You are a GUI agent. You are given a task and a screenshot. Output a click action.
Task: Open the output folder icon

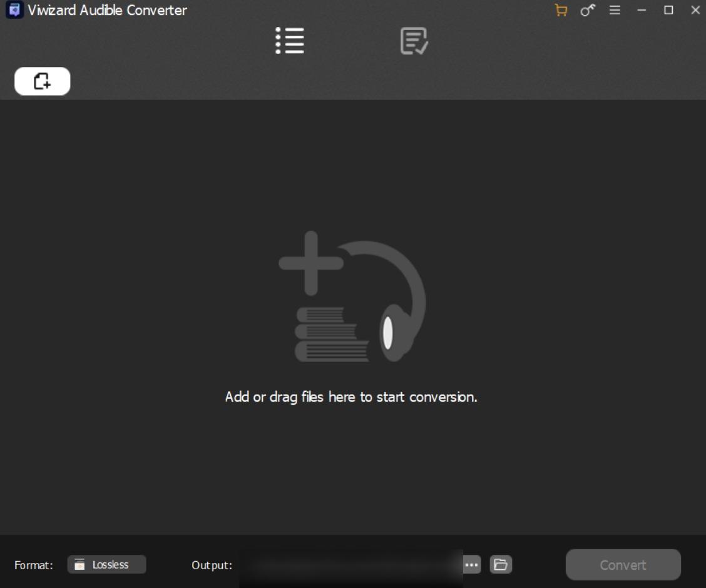(501, 564)
